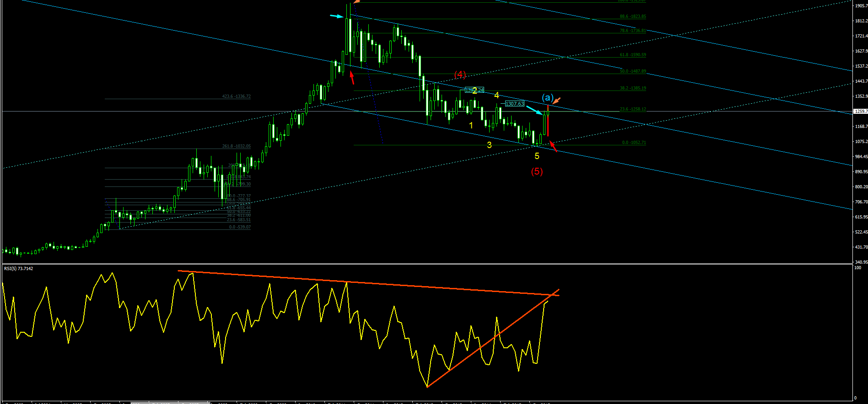Click the 522.45 price axis value
The height and width of the screenshot is (404, 868).
pyautogui.click(x=861, y=232)
